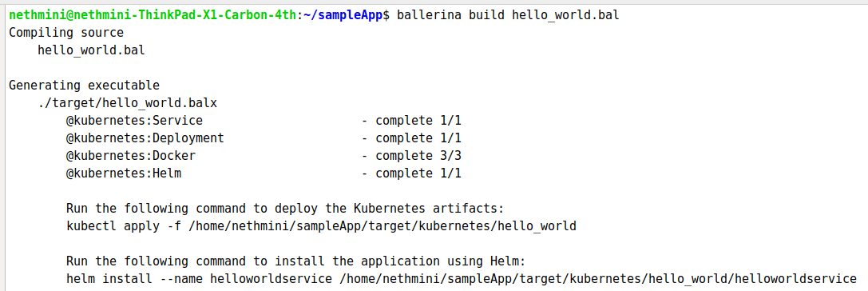Click the @kubernetes:Service annotation text
868x291 pixels.
(x=134, y=121)
